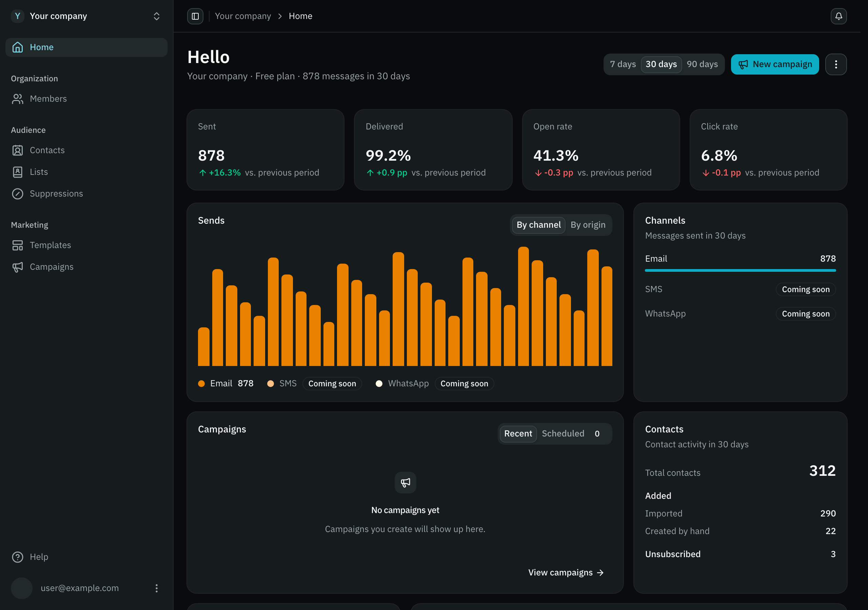This screenshot has height=610, width=868.
Task: Click Your company breadcrumb link
Action: pyautogui.click(x=243, y=16)
